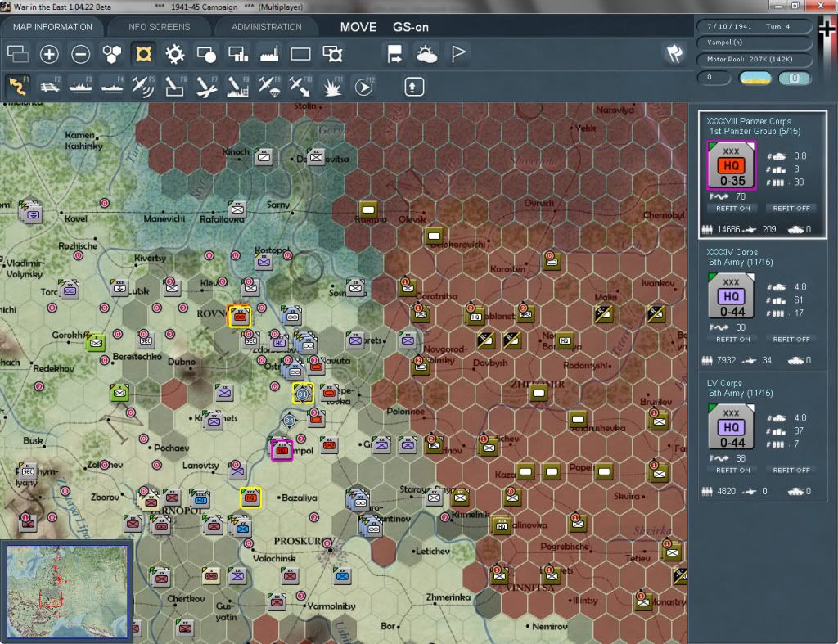Click the LV Corps name link

click(x=724, y=383)
